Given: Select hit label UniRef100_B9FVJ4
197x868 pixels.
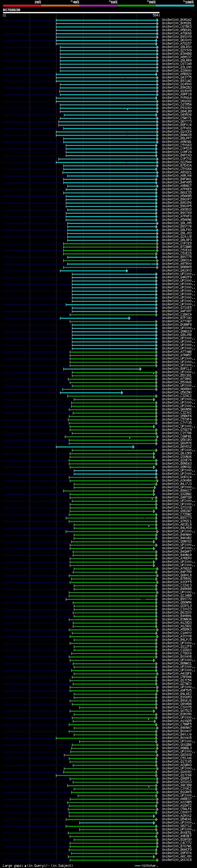Looking at the screenshot, I should click(177, 125).
